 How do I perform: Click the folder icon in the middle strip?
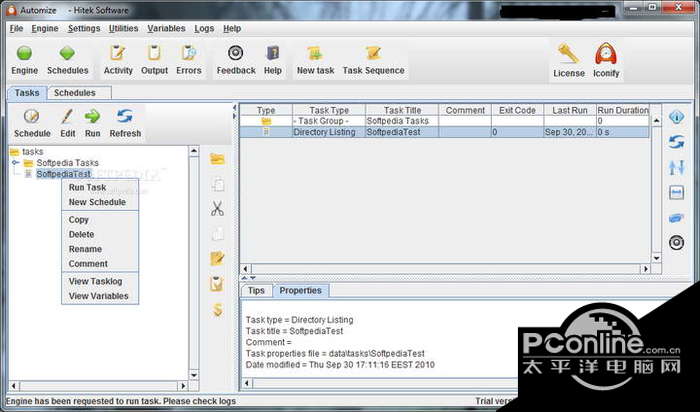click(x=217, y=159)
